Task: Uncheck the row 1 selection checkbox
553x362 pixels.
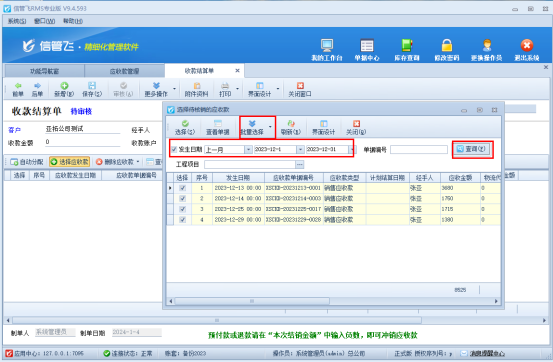Action: 182,188
